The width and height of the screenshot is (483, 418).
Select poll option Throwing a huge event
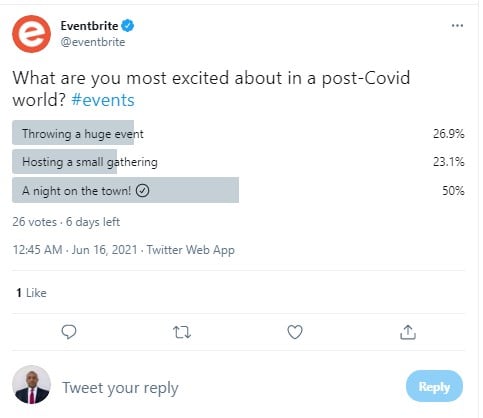click(238, 133)
